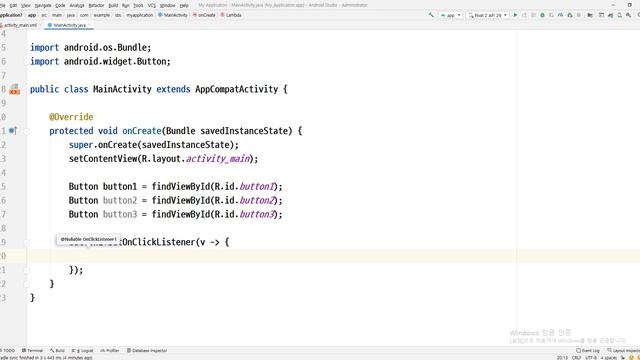Open the Analyze menu
Viewport: 640px width, 360px height.
[x=77, y=5]
